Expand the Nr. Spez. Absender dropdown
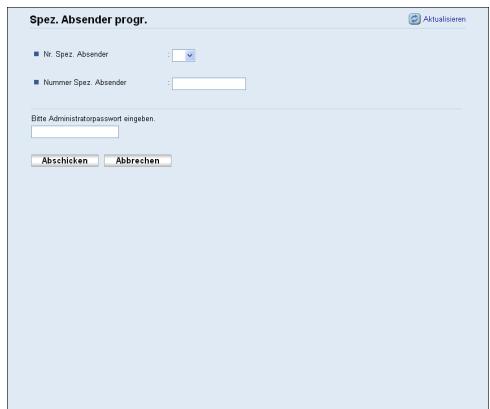This screenshot has height=409, width=490. [x=183, y=55]
